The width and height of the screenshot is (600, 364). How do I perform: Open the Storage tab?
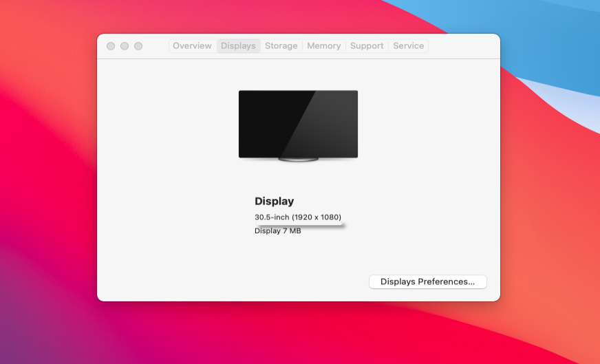281,46
